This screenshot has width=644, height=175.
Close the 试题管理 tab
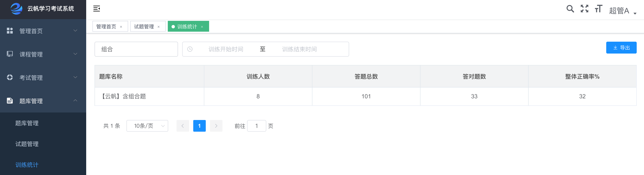coord(159,27)
